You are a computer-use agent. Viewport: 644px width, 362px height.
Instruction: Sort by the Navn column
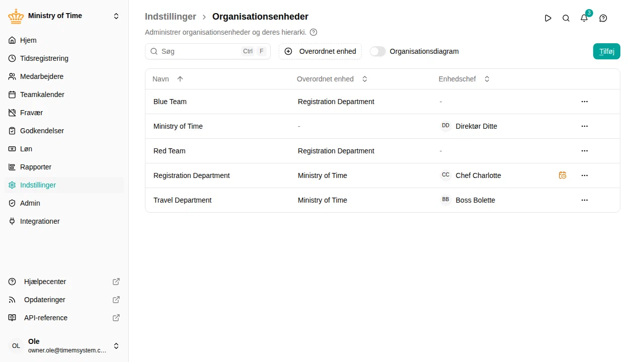pyautogui.click(x=168, y=79)
